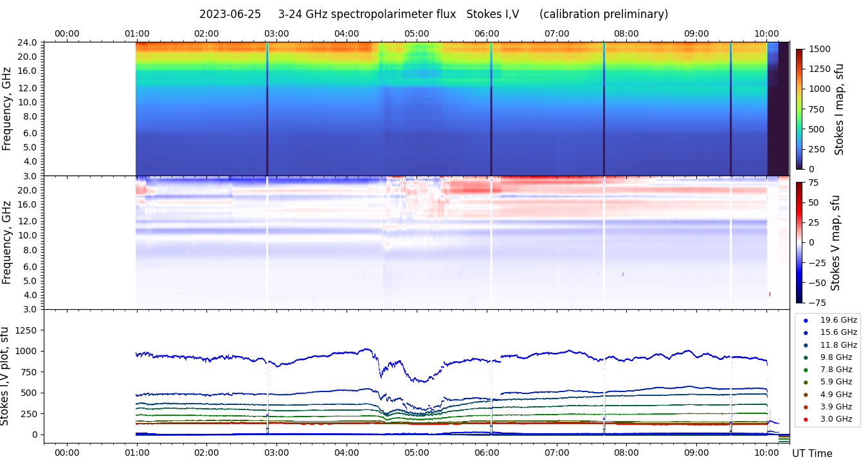Image resolution: width=868 pixels, height=466 pixels.
Task: Click the 15.6 GHz legend marker dot
Action: (x=806, y=332)
